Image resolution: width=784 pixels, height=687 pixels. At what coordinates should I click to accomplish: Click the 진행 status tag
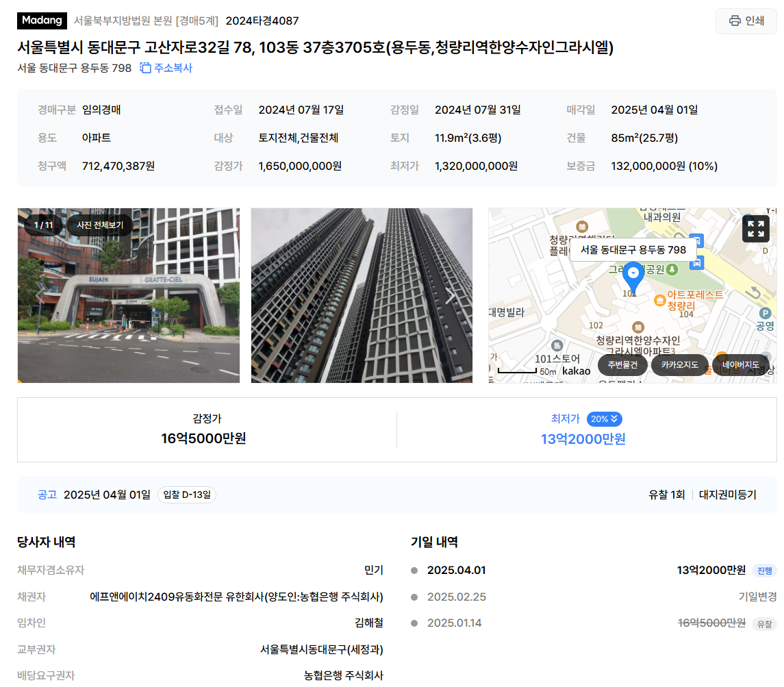765,571
